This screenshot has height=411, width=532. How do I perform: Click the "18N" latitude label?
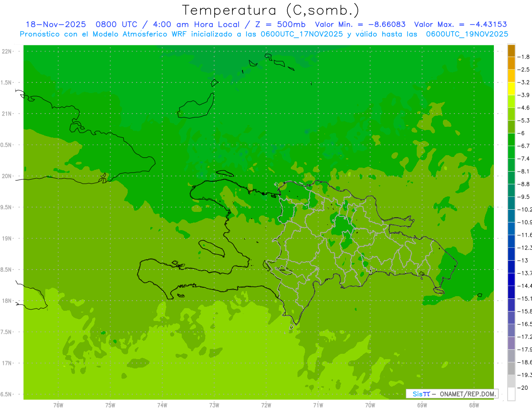[x=7, y=301]
